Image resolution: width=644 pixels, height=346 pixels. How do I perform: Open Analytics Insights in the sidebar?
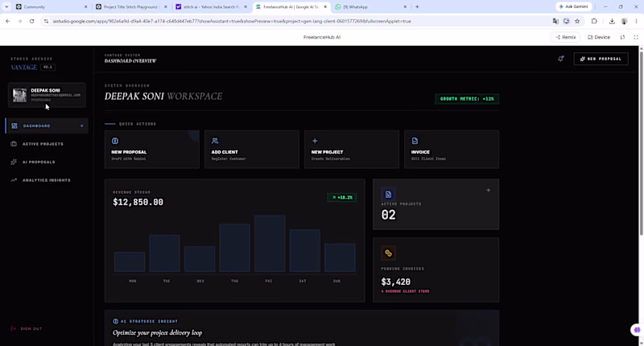[x=47, y=179]
